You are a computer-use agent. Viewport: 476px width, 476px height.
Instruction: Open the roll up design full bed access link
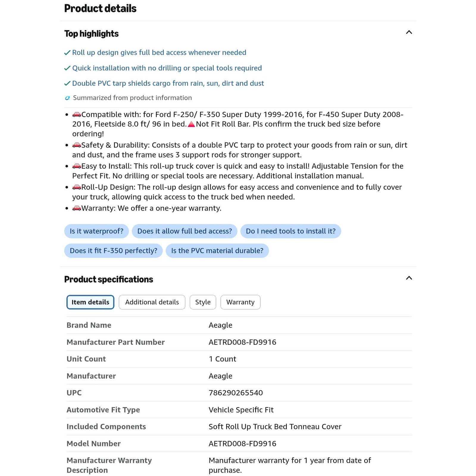[x=159, y=53]
